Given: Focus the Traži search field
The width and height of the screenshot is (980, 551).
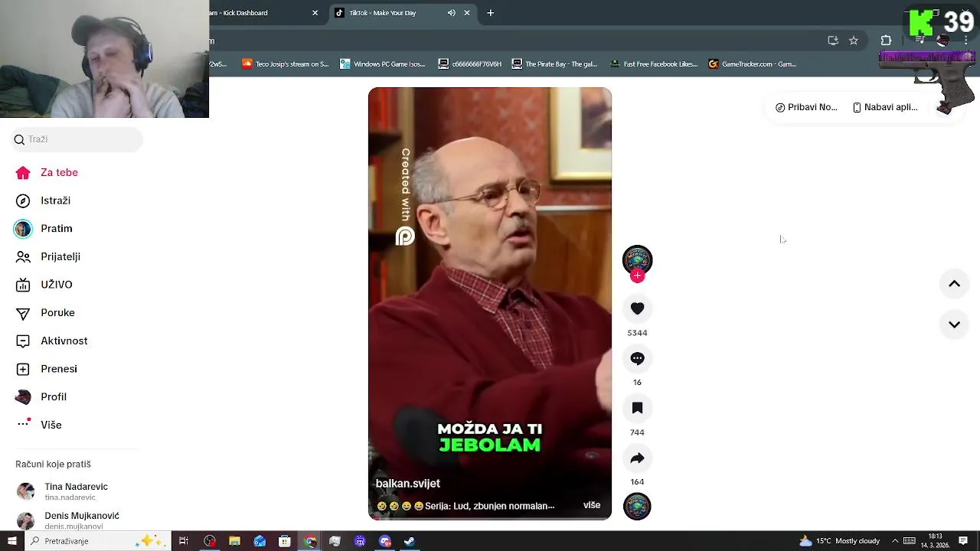Looking at the screenshot, I should pyautogui.click(x=77, y=139).
